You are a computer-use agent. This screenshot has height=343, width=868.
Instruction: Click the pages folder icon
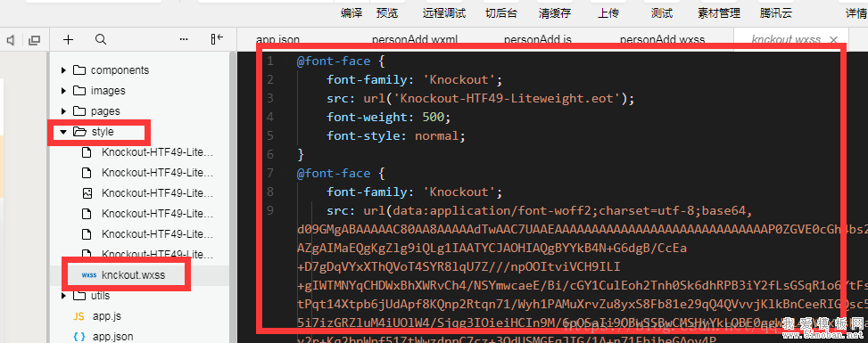pos(79,111)
